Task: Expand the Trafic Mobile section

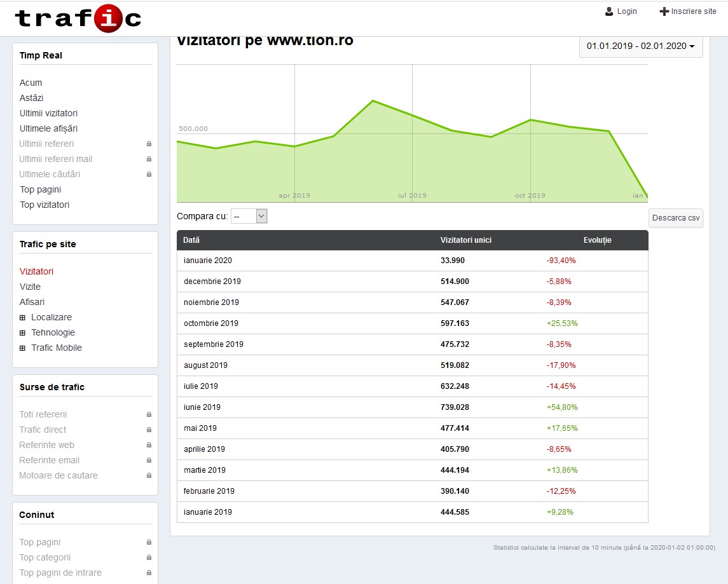Action: point(23,348)
